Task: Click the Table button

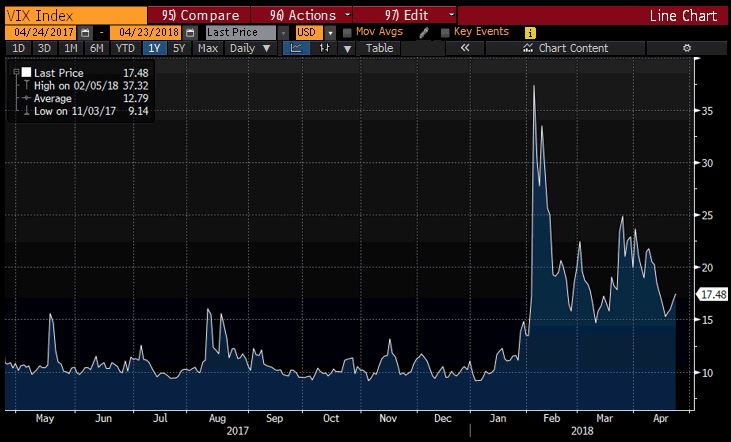Action: coord(379,48)
